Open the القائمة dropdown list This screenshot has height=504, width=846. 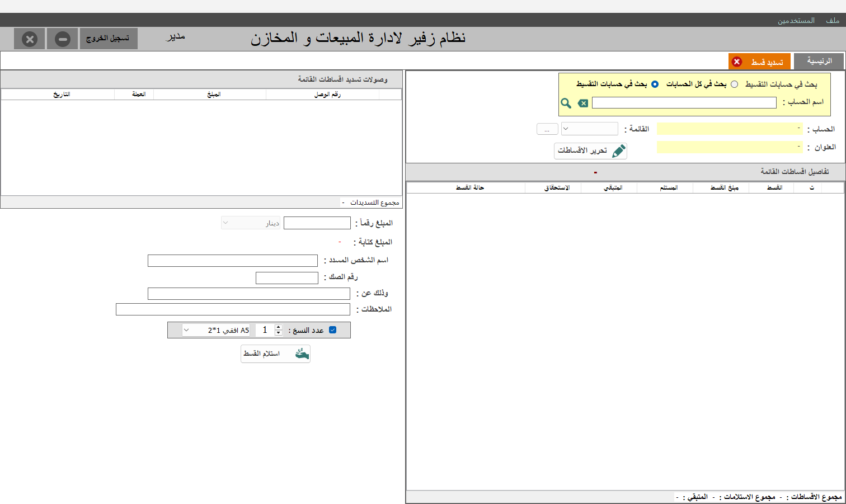(590, 129)
